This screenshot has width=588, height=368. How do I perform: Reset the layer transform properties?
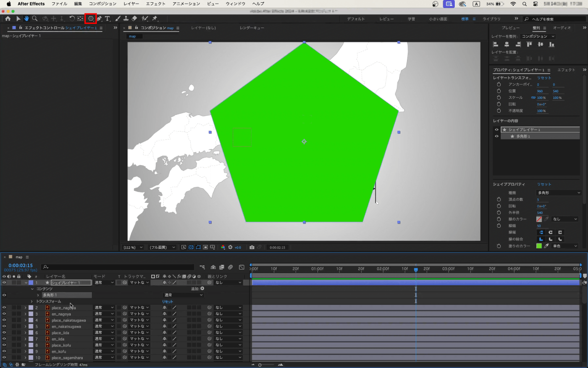click(x=544, y=78)
